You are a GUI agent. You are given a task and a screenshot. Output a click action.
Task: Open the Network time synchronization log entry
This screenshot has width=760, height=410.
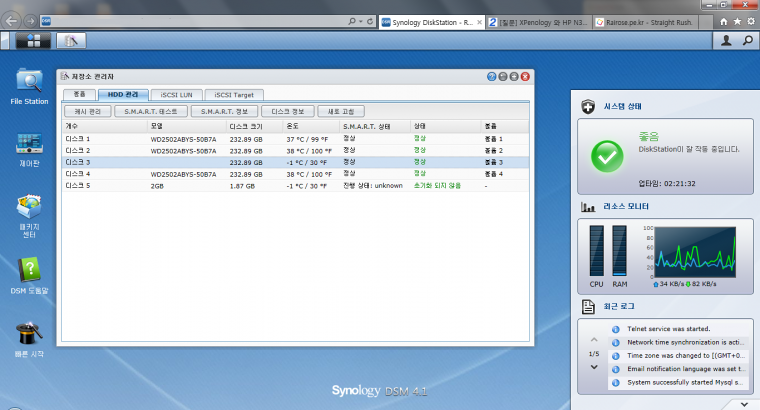pos(685,342)
